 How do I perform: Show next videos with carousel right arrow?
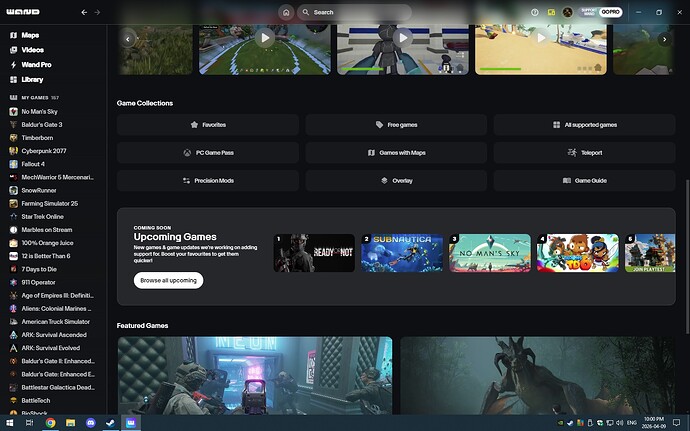664,39
